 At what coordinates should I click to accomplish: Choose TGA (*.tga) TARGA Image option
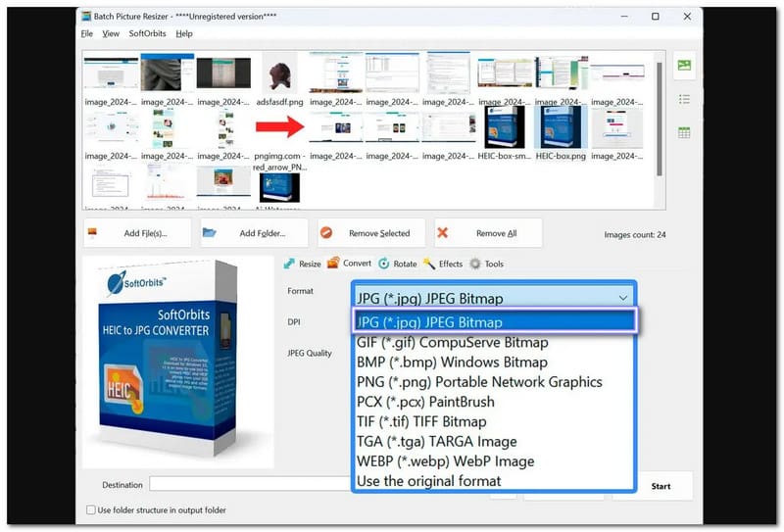click(494, 442)
